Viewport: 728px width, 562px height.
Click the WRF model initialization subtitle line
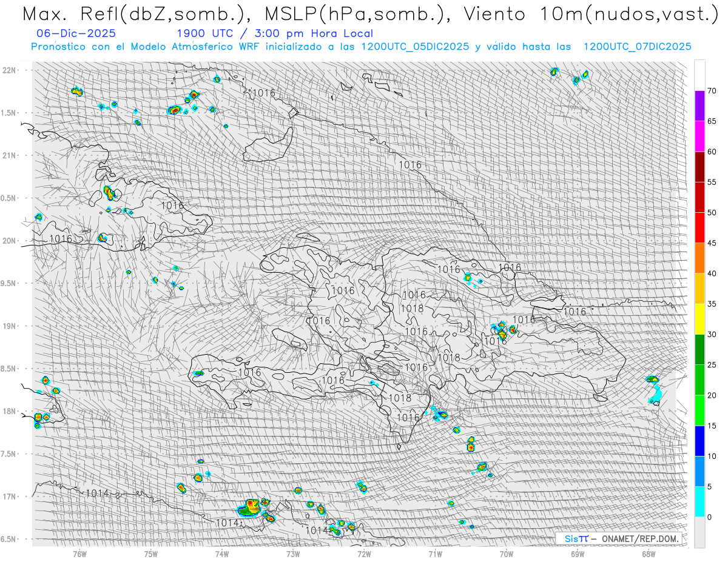(x=361, y=47)
